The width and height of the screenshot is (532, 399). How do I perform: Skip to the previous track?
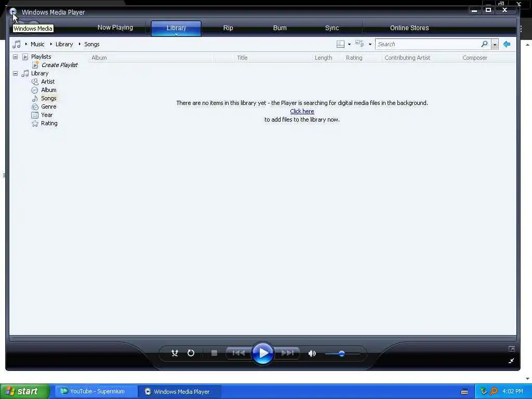pyautogui.click(x=238, y=353)
